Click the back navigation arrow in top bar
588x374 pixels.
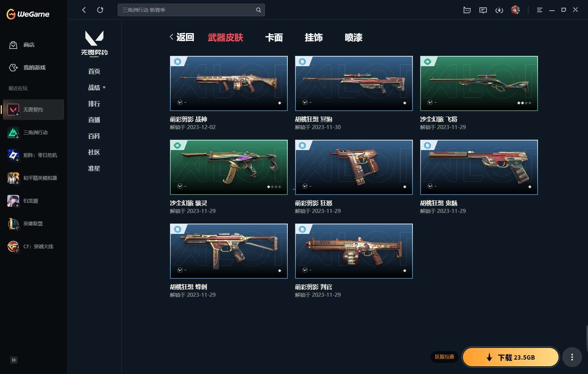coord(84,10)
